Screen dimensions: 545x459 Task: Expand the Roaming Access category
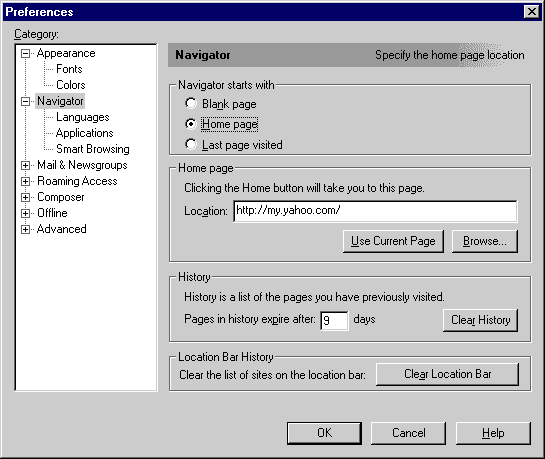click(25, 181)
